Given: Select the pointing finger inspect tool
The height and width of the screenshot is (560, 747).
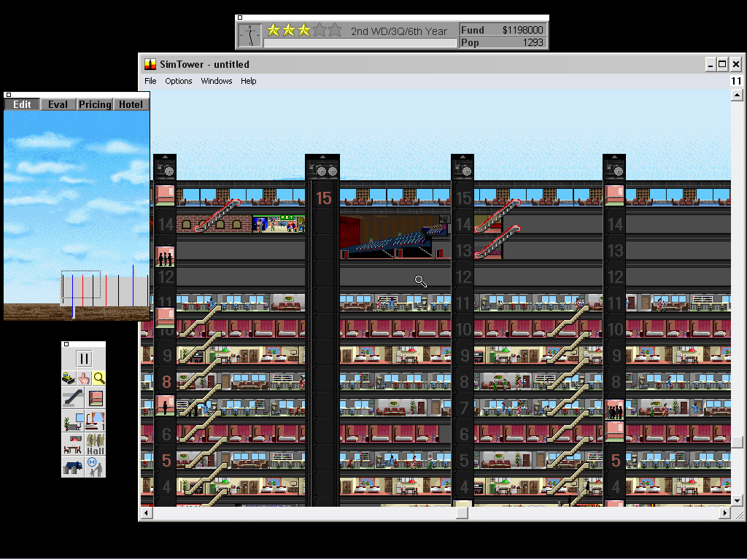Looking at the screenshot, I should point(84,378).
